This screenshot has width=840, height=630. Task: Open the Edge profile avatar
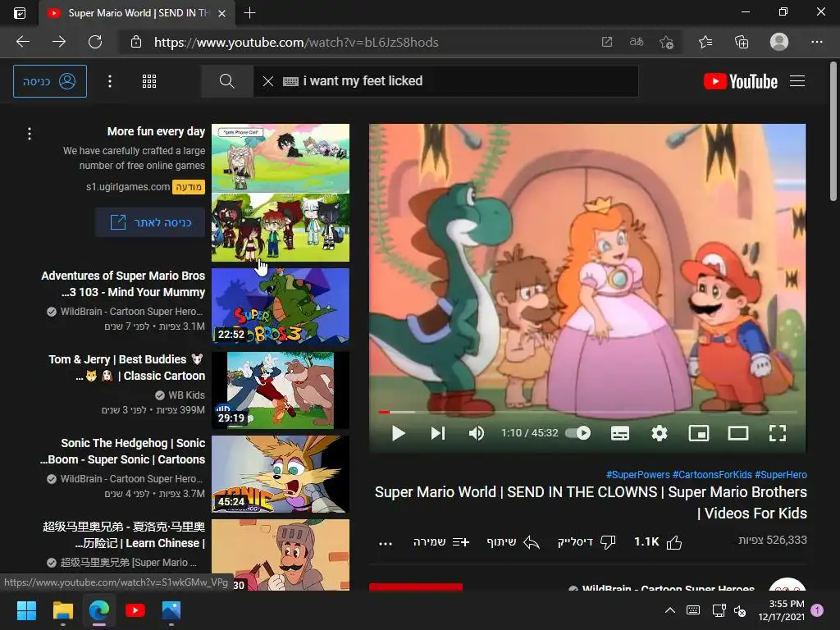779,42
